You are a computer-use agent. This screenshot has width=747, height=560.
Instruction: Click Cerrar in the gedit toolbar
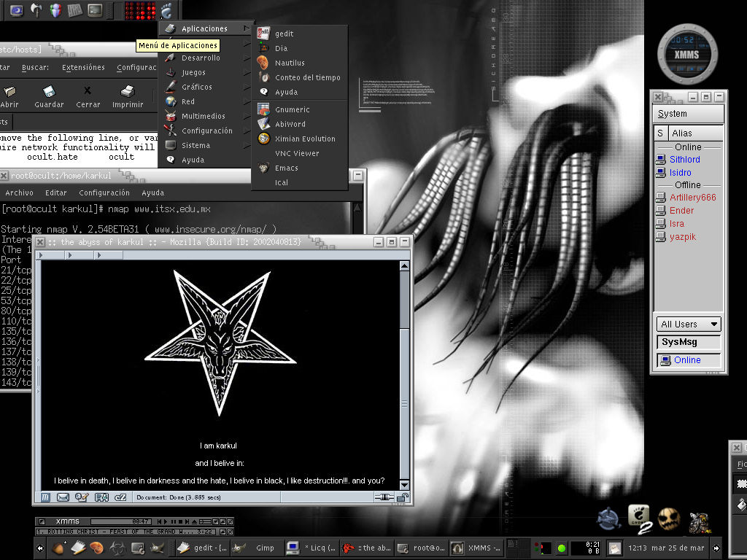coord(88,97)
